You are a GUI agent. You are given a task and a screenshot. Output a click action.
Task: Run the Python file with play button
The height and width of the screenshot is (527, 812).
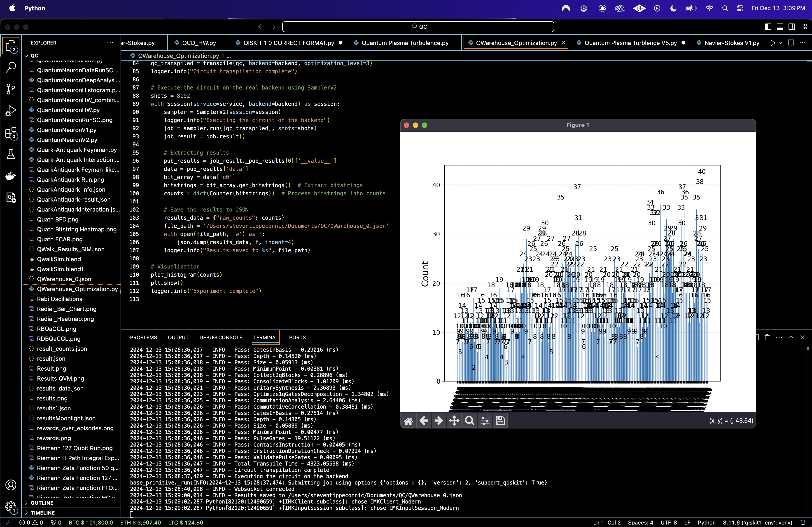773,43
